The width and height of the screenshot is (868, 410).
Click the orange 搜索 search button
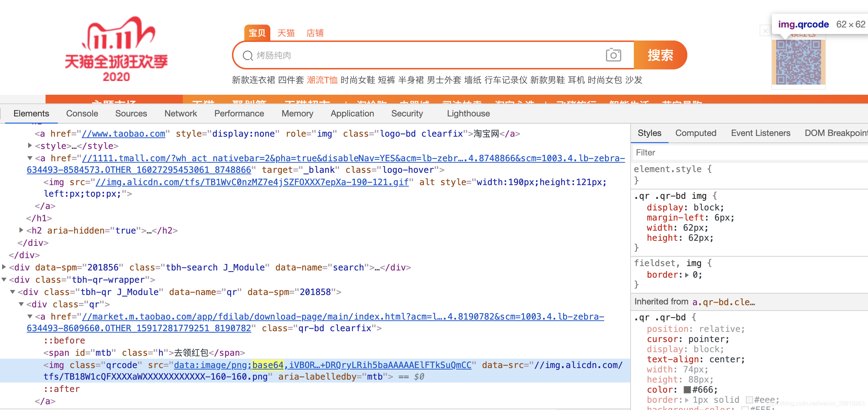(x=660, y=55)
